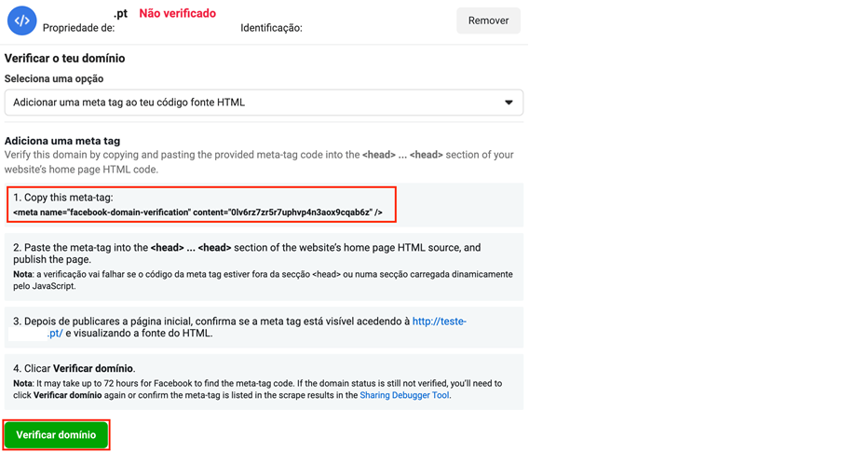Click the '2. Paste the meta-tag' step text
This screenshot has width=868, height=452.
247,253
